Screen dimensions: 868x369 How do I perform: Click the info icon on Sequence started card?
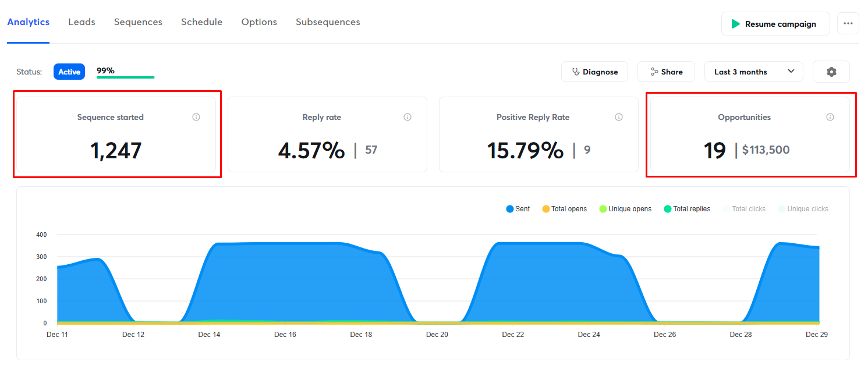tap(196, 116)
